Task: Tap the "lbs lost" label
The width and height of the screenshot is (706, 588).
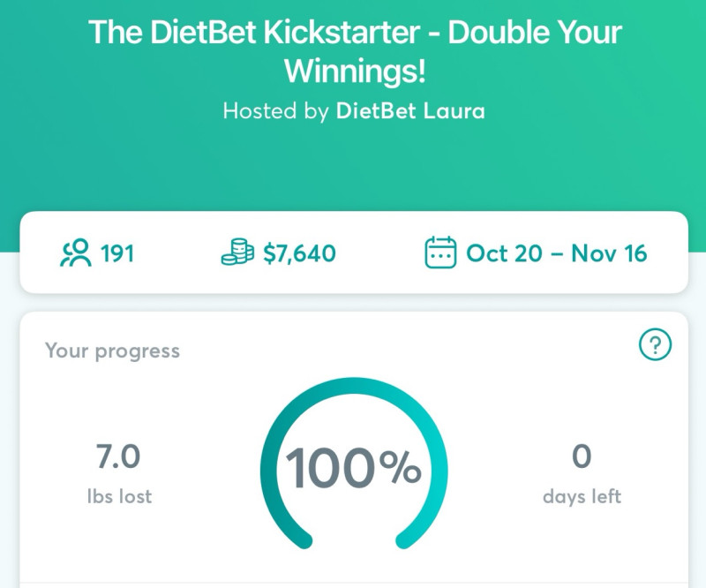Action: coord(117,496)
